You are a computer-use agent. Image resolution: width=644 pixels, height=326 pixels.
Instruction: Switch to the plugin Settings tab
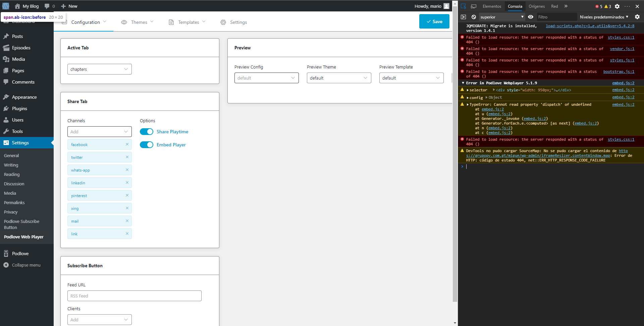coord(234,22)
